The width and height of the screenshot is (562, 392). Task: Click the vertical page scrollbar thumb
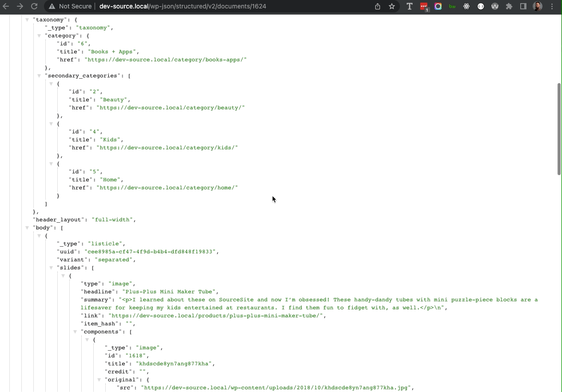(x=559, y=129)
